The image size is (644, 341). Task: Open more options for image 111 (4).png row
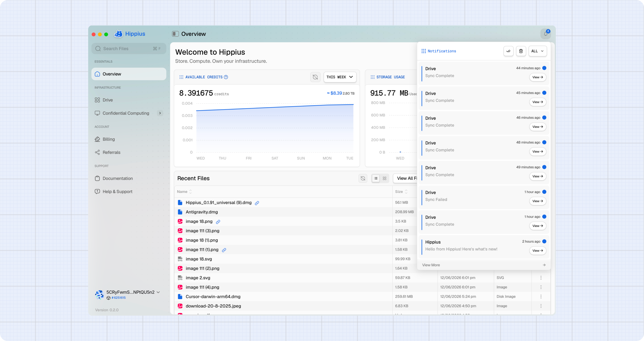[x=541, y=287]
